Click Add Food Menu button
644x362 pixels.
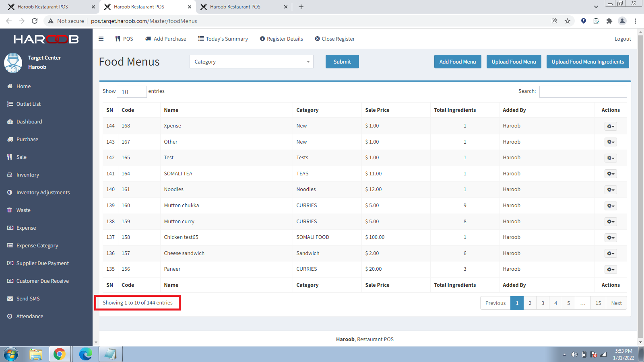(458, 62)
